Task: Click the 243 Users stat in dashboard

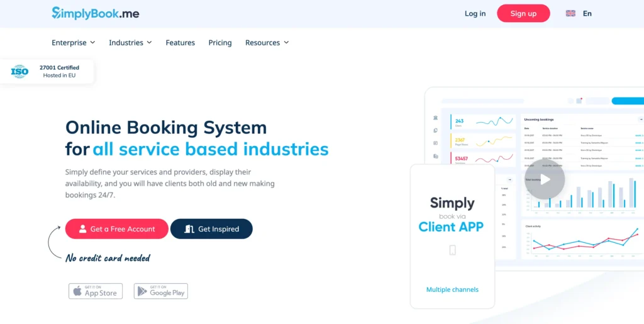Action: 483,122
